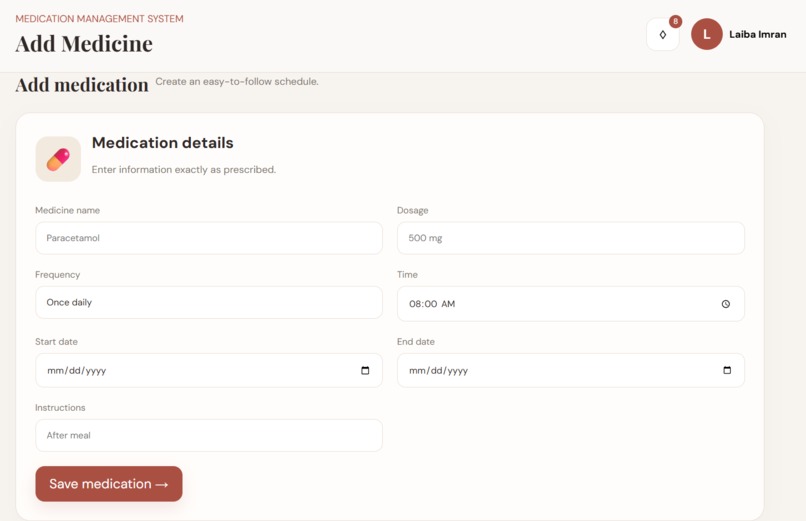Save the medication with Save medication button
806x521 pixels.
(x=109, y=484)
